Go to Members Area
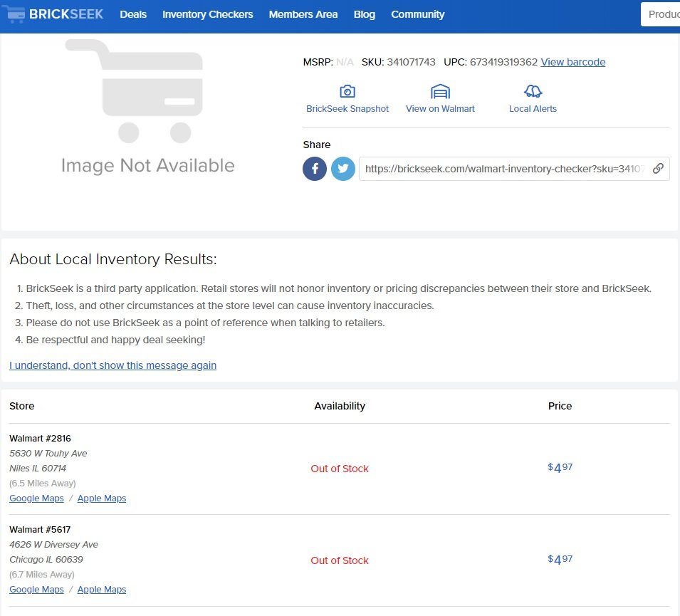Viewport: 680px width, 616px height. [303, 14]
